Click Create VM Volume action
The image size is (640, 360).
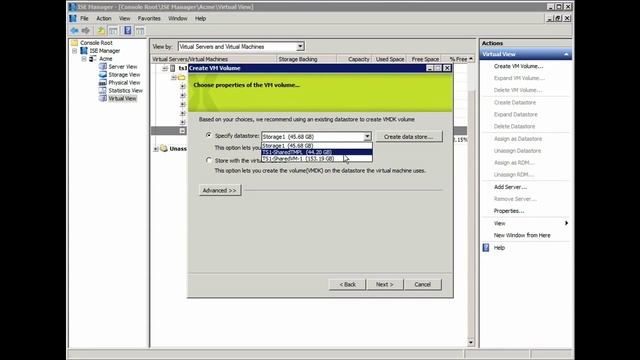(x=518, y=66)
